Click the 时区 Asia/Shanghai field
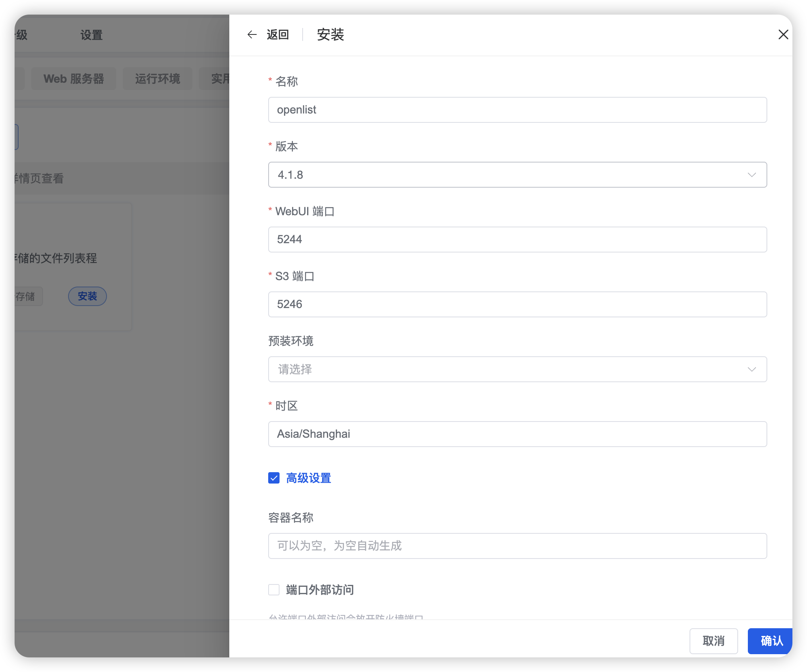The height and width of the screenshot is (672, 807). [517, 434]
